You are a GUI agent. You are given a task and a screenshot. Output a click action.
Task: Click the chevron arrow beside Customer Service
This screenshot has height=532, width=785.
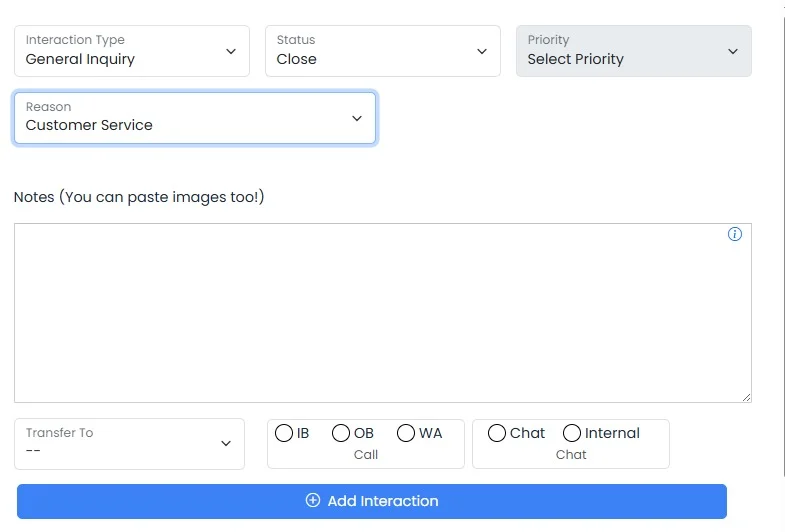point(357,118)
